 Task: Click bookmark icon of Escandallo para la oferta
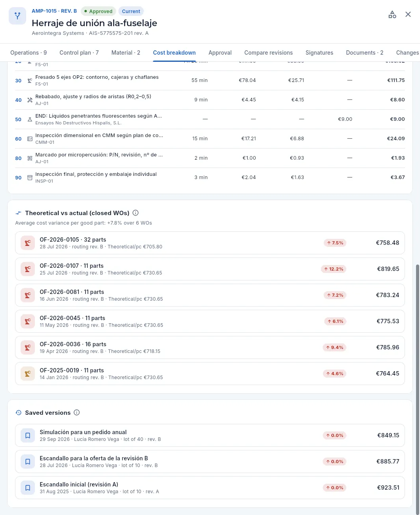(28, 462)
